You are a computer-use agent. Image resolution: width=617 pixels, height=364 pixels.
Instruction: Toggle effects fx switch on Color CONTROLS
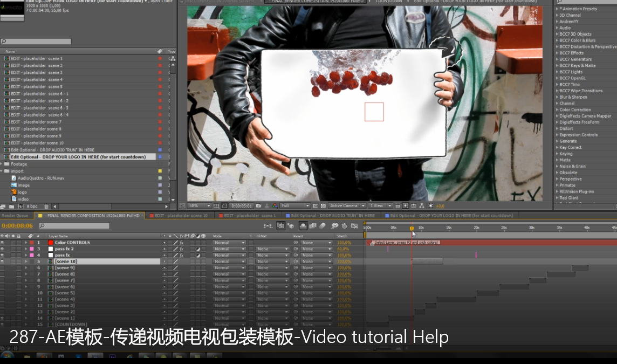[182, 243]
